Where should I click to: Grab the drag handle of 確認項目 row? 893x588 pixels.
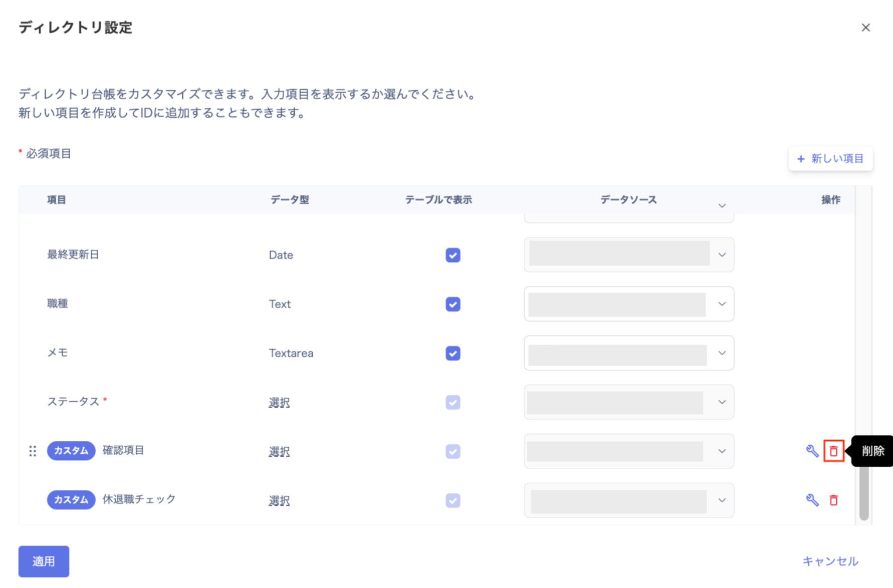[33, 451]
